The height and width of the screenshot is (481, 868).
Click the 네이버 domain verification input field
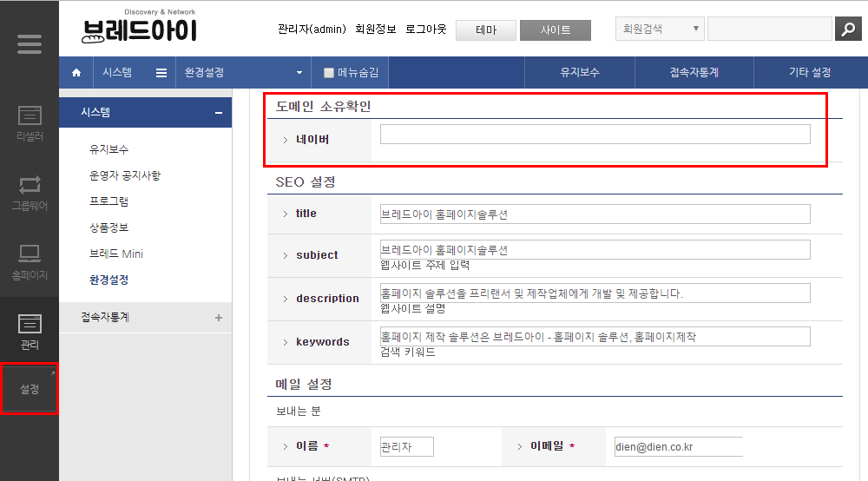(x=595, y=134)
